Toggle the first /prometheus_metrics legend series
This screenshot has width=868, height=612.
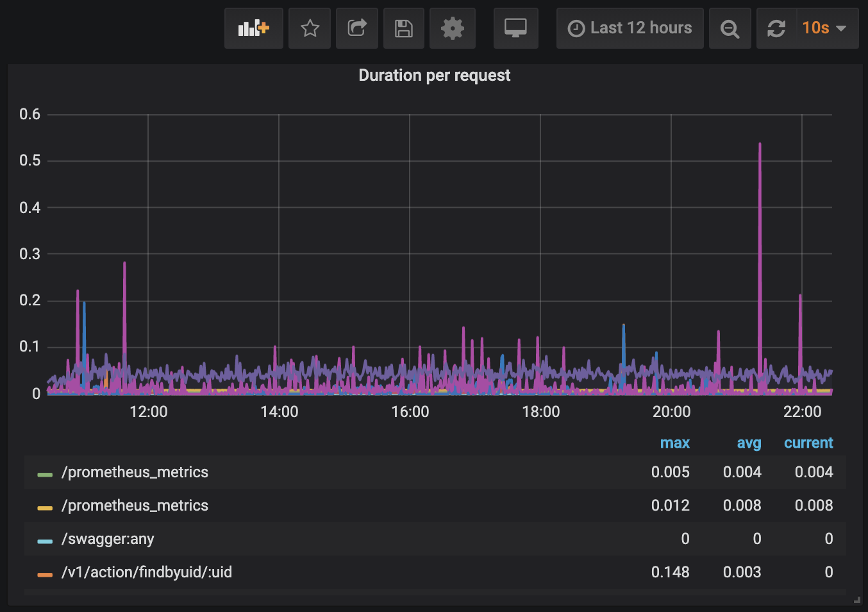135,472
